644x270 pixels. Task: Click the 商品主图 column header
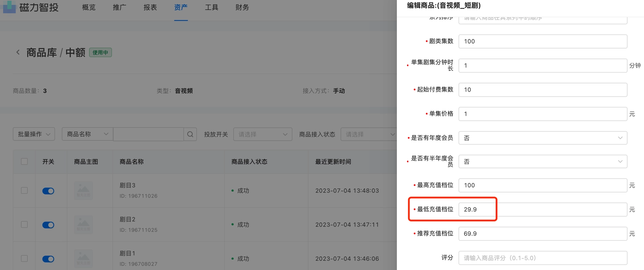tap(86, 162)
